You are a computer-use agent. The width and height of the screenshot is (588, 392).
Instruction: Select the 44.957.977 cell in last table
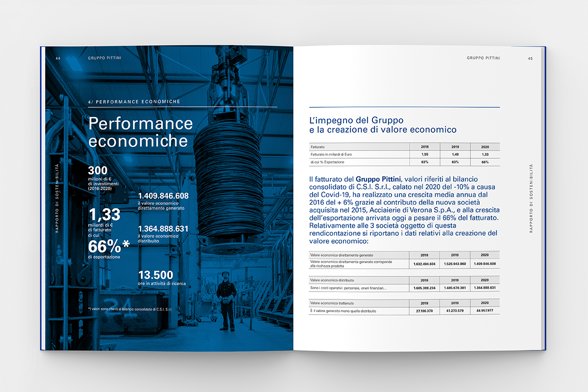click(x=485, y=311)
